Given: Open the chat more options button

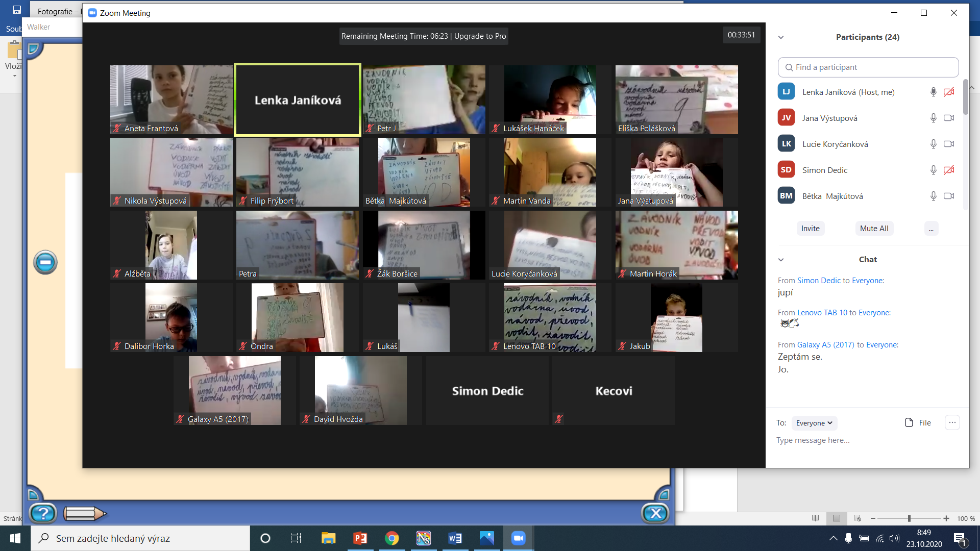Looking at the screenshot, I should click(x=952, y=422).
